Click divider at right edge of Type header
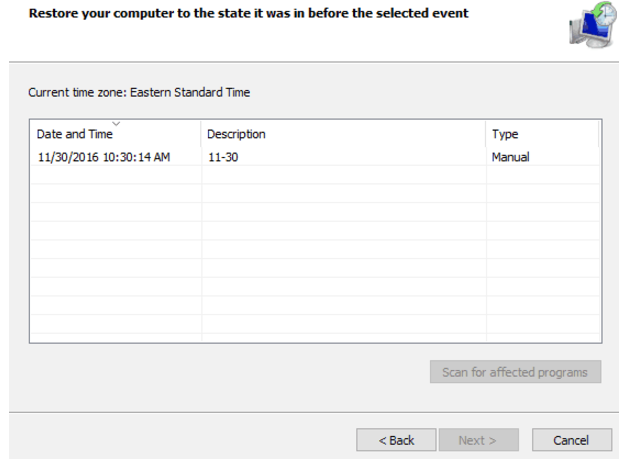The image size is (627, 465). (599, 134)
